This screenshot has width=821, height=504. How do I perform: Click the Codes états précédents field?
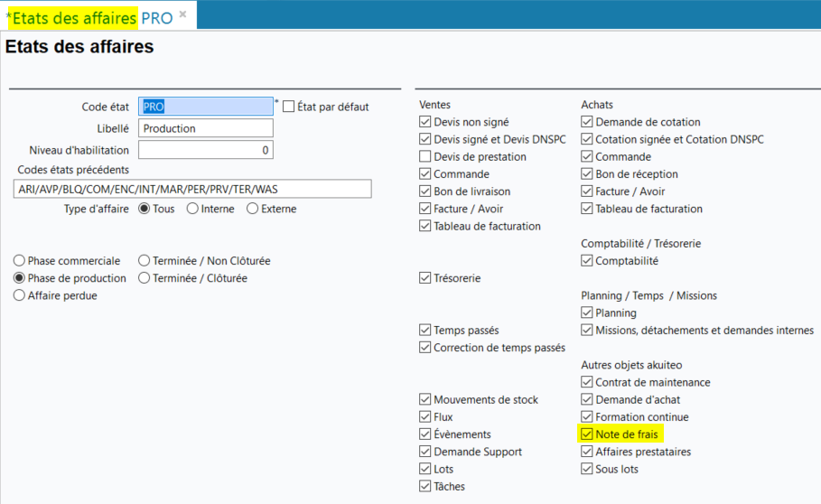pos(192,189)
